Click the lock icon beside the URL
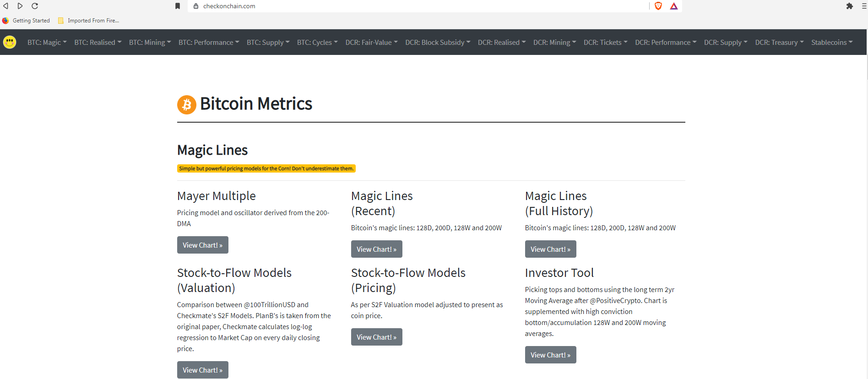The image size is (868, 379). click(x=196, y=6)
